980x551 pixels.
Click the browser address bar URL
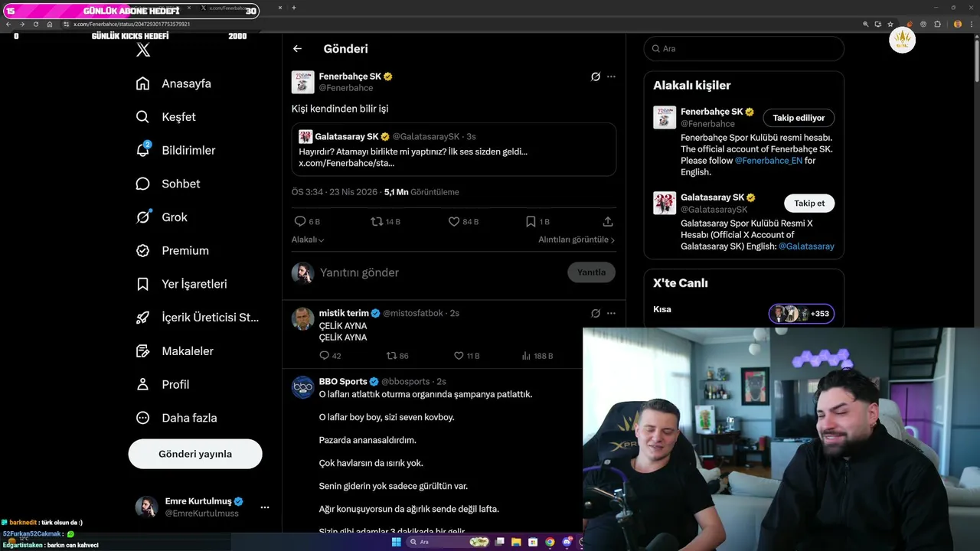[132, 24]
